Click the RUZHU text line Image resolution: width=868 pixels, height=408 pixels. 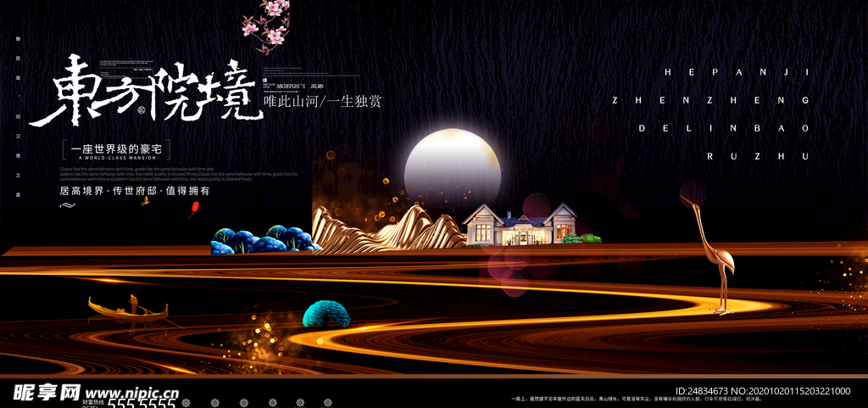(x=760, y=156)
